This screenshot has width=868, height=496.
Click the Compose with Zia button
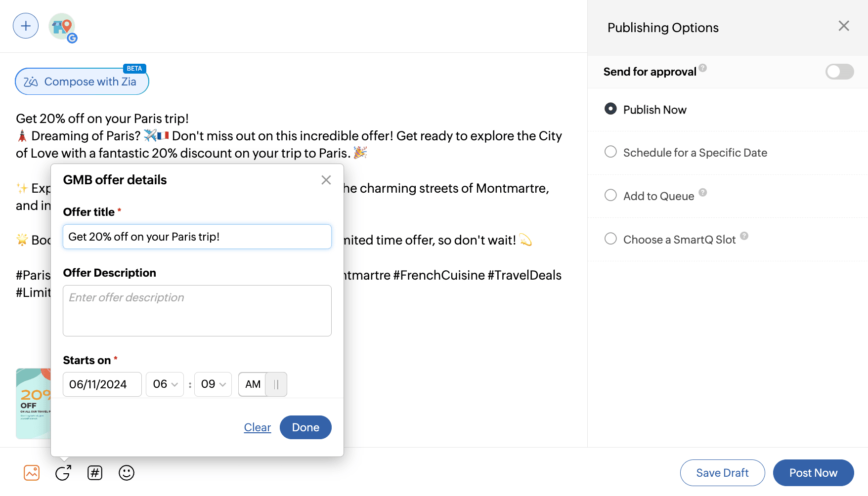[x=82, y=82]
